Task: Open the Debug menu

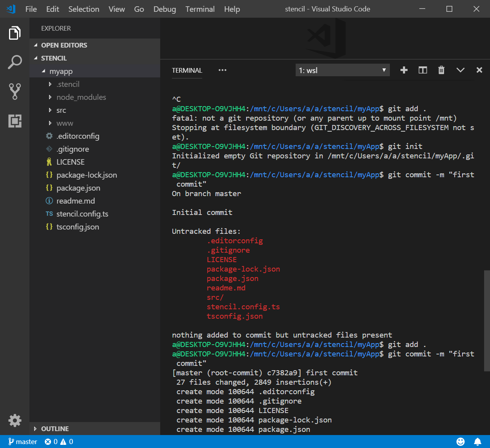Action: coord(165,9)
